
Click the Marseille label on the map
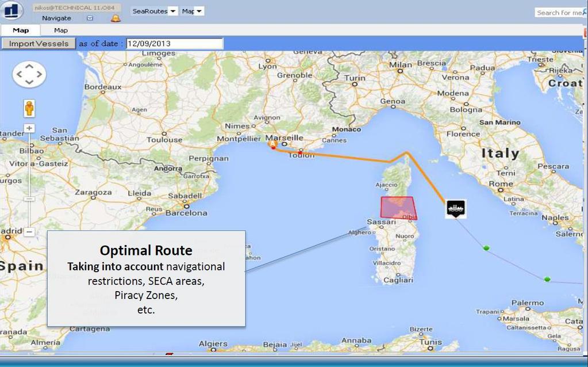[x=285, y=137]
